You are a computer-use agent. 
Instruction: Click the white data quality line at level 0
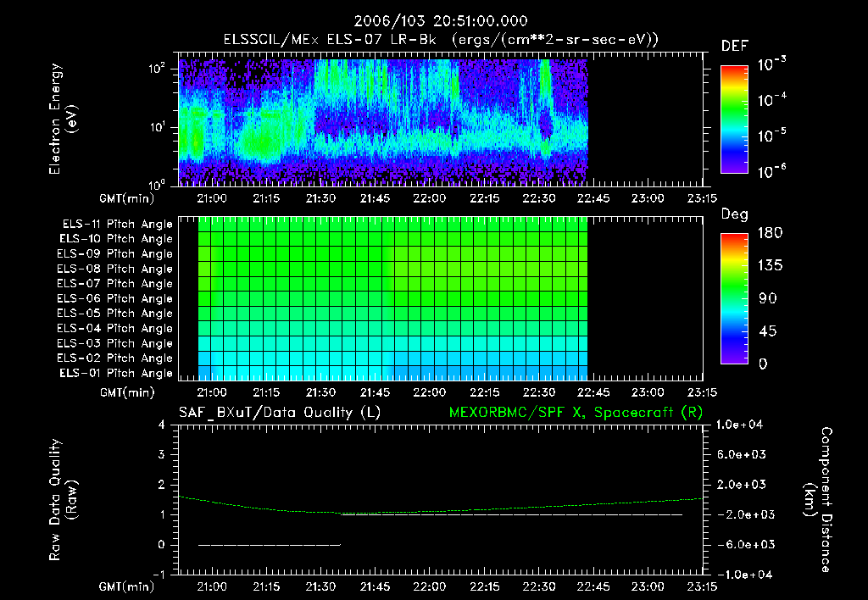click(x=270, y=545)
